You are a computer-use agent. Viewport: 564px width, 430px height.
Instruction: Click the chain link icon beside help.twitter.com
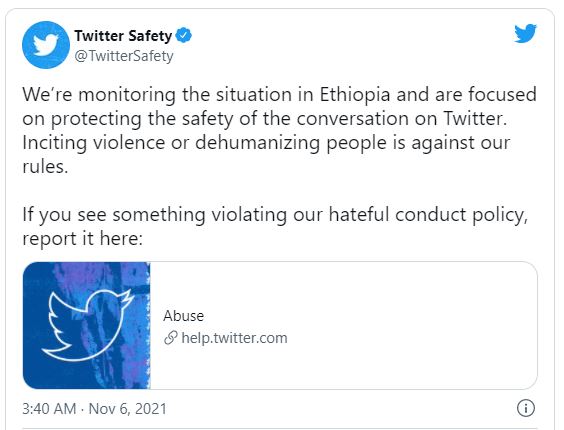point(170,338)
